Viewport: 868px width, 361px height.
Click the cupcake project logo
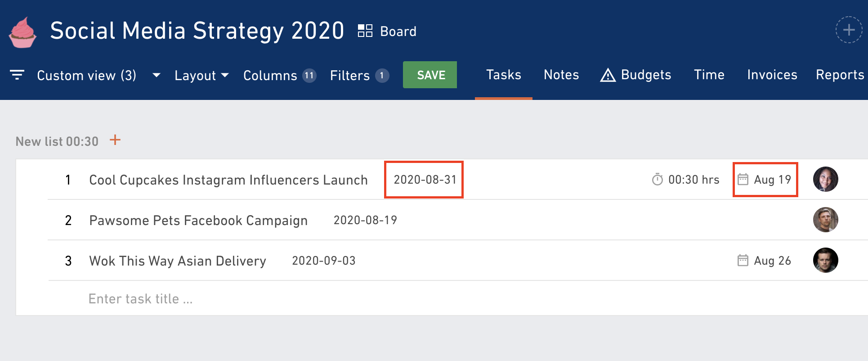(22, 32)
